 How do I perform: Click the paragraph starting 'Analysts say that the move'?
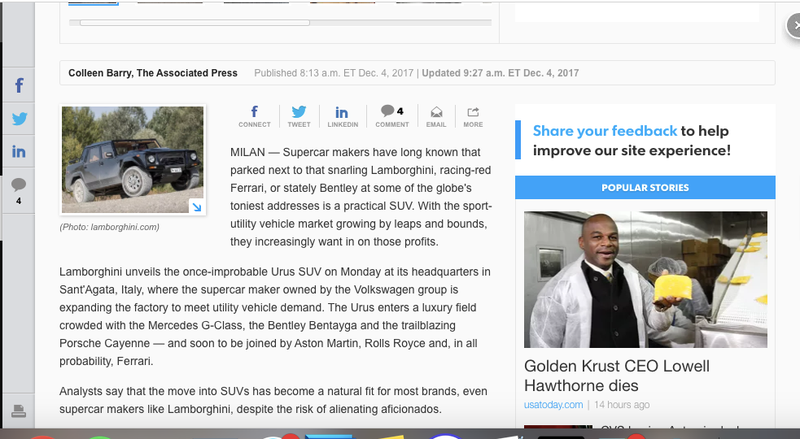point(273,400)
